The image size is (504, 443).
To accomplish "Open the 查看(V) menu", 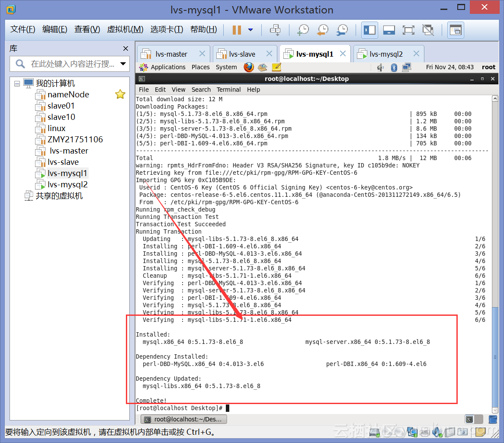I will (87, 29).
